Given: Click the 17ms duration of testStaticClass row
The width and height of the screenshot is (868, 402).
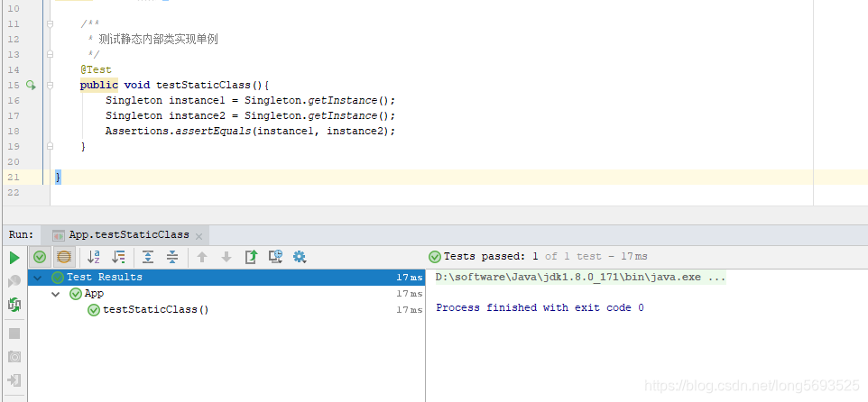Looking at the screenshot, I should click(x=410, y=310).
